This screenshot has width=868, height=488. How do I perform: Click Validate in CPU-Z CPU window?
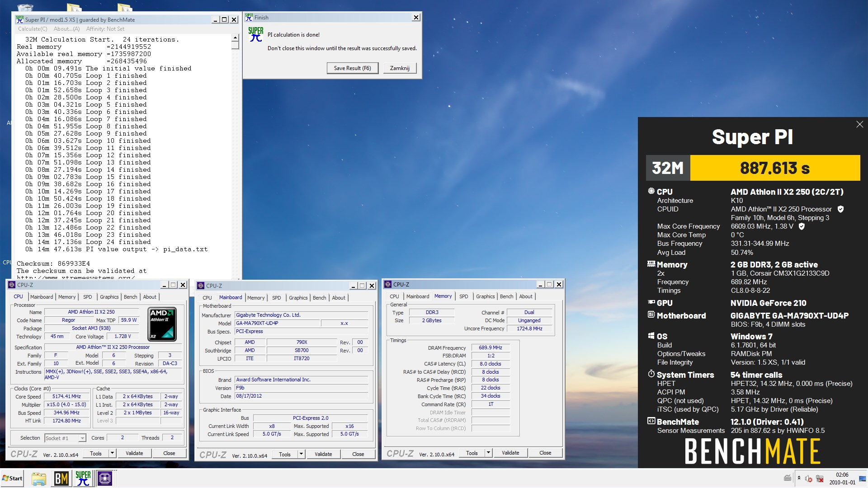tap(134, 453)
